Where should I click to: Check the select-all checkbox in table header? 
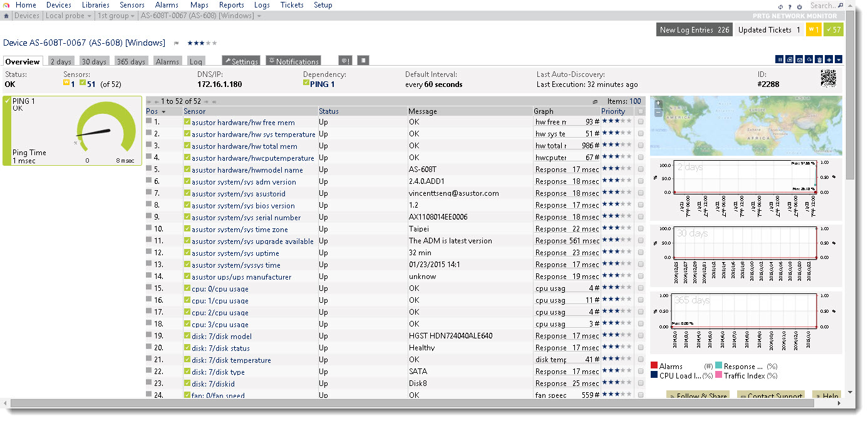[641, 111]
